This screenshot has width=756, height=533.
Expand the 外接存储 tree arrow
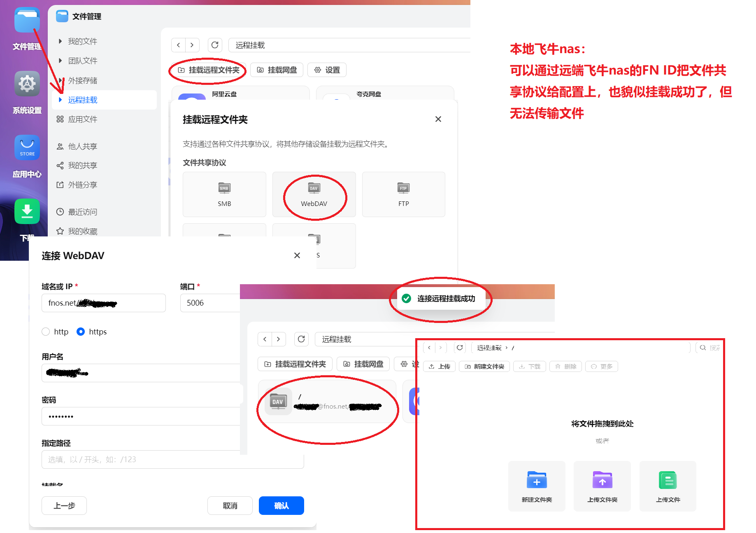pos(60,80)
